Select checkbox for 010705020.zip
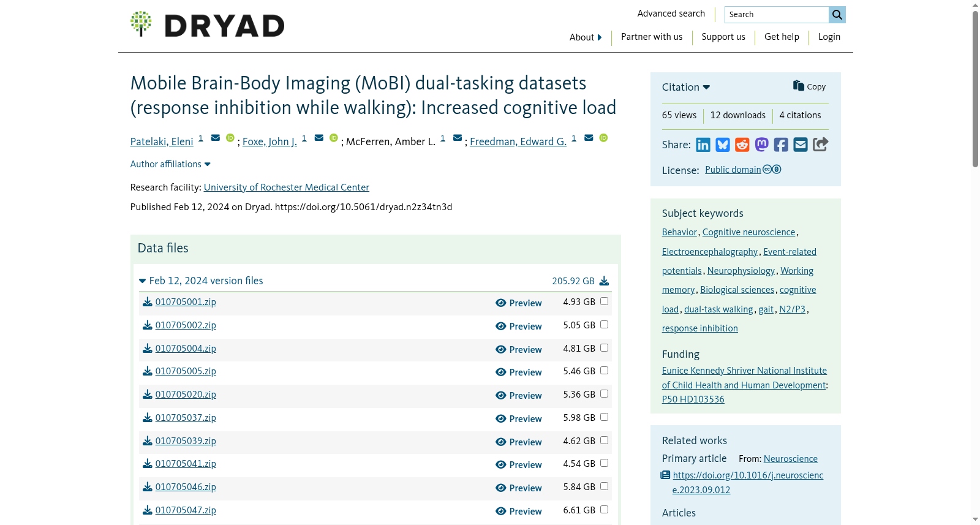Viewport: 980px width, 525px height. pos(605,394)
